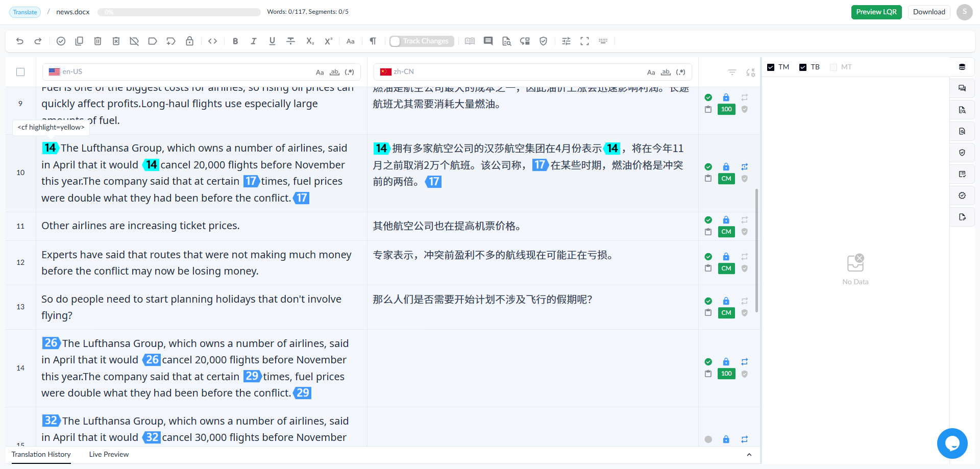Open the user avatar S menu
Viewport: 980px width, 469px height.
click(964, 12)
